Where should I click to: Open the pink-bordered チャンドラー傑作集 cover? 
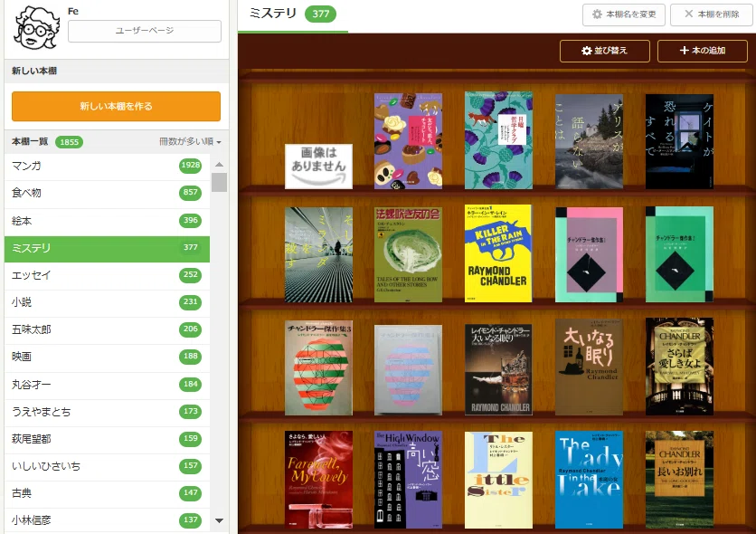pyautogui.click(x=590, y=254)
